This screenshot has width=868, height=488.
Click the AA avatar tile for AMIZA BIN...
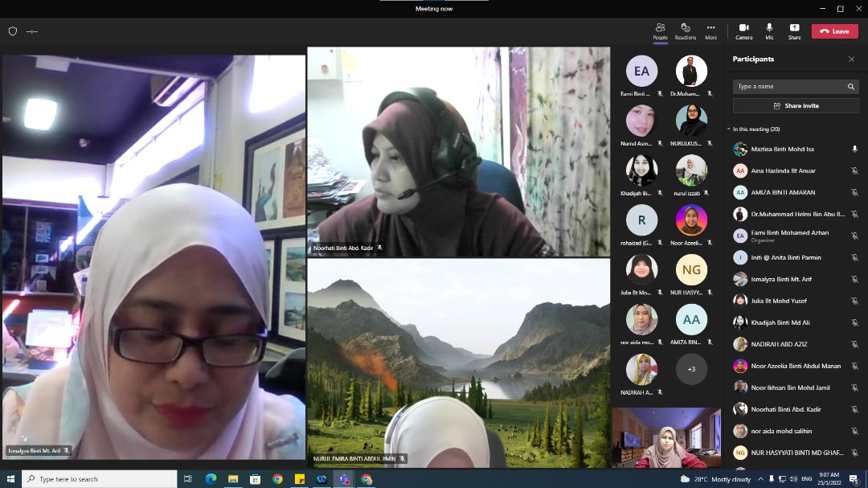point(691,320)
